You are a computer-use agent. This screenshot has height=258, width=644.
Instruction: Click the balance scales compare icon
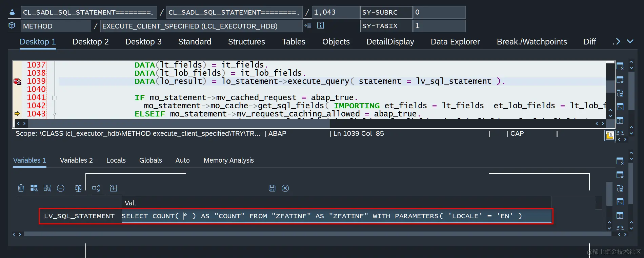point(78,188)
